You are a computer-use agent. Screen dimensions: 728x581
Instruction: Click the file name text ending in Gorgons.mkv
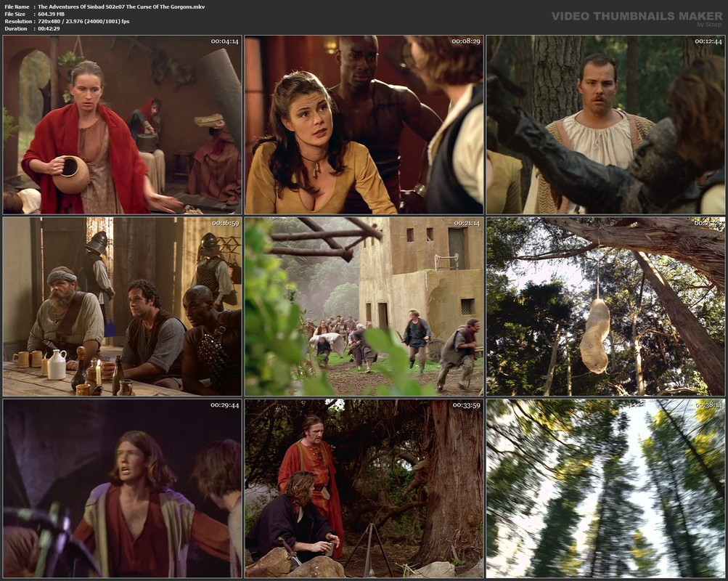pyautogui.click(x=121, y=7)
